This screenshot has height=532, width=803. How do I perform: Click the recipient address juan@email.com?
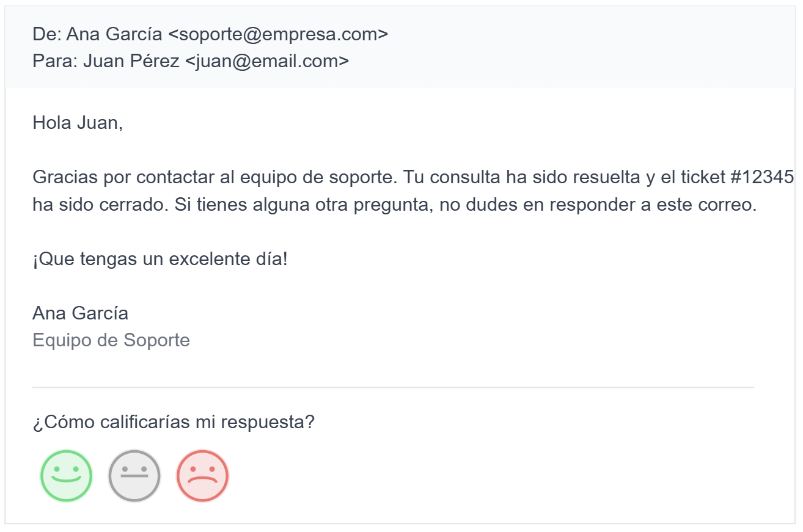point(267,61)
